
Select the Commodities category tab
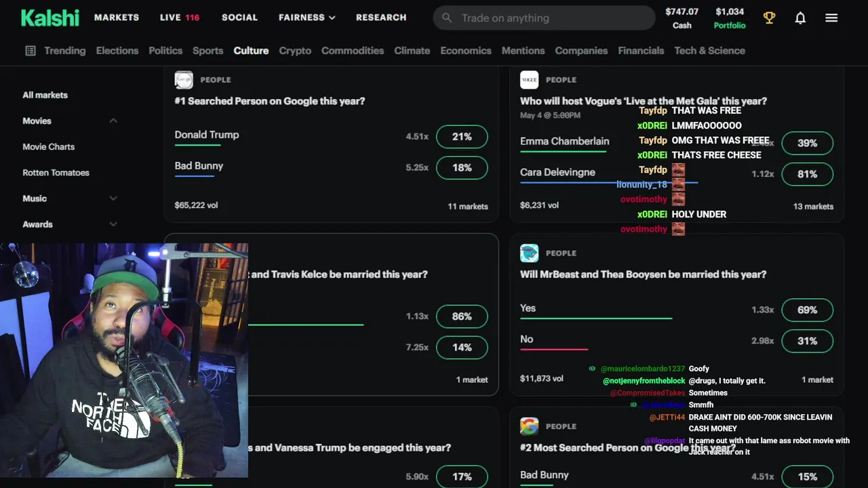(x=353, y=51)
